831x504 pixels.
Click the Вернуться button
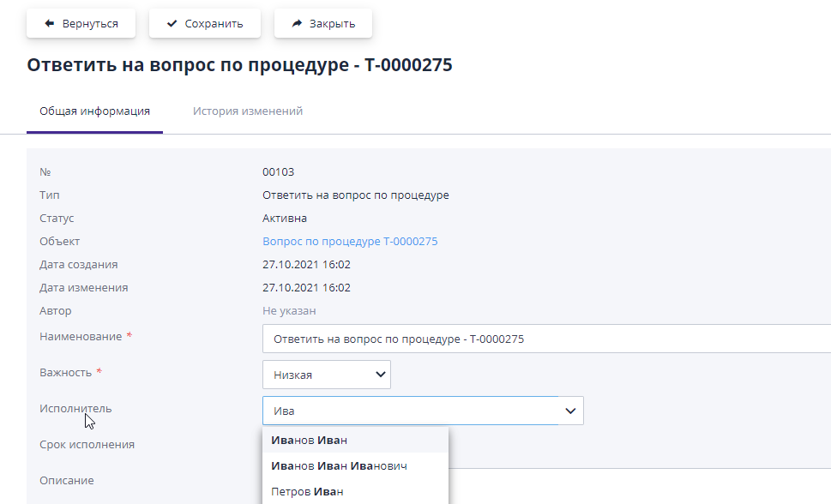coord(81,23)
